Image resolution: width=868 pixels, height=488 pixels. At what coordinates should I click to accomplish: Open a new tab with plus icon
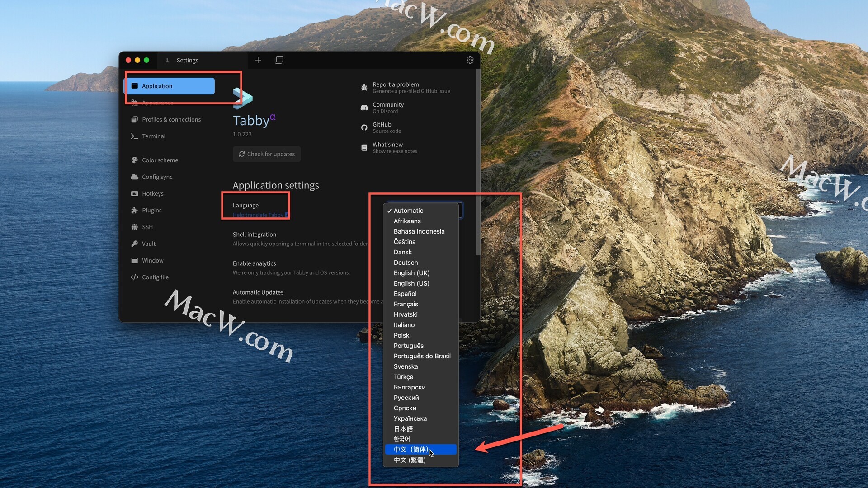pos(258,60)
